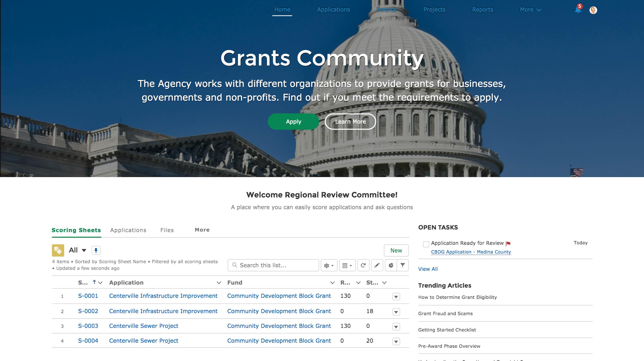Open the user profile avatar

tap(593, 10)
